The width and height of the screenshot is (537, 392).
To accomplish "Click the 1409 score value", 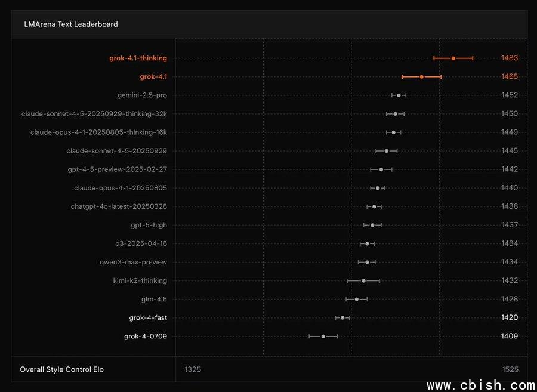I will pyautogui.click(x=510, y=337).
